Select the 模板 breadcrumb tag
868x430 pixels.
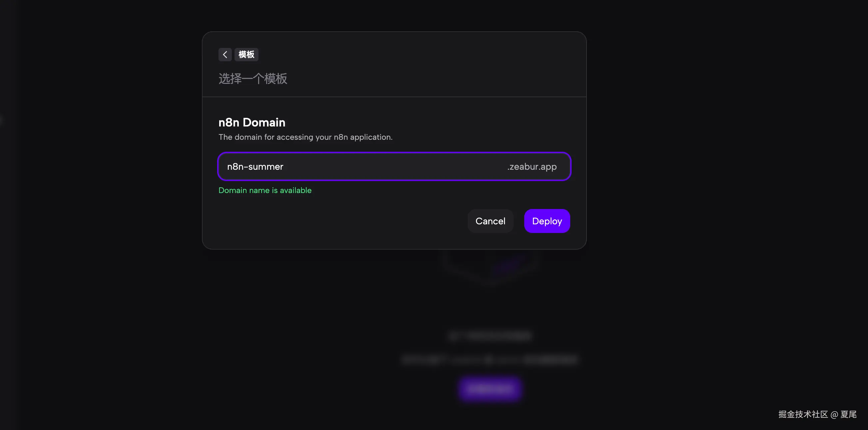(x=246, y=55)
